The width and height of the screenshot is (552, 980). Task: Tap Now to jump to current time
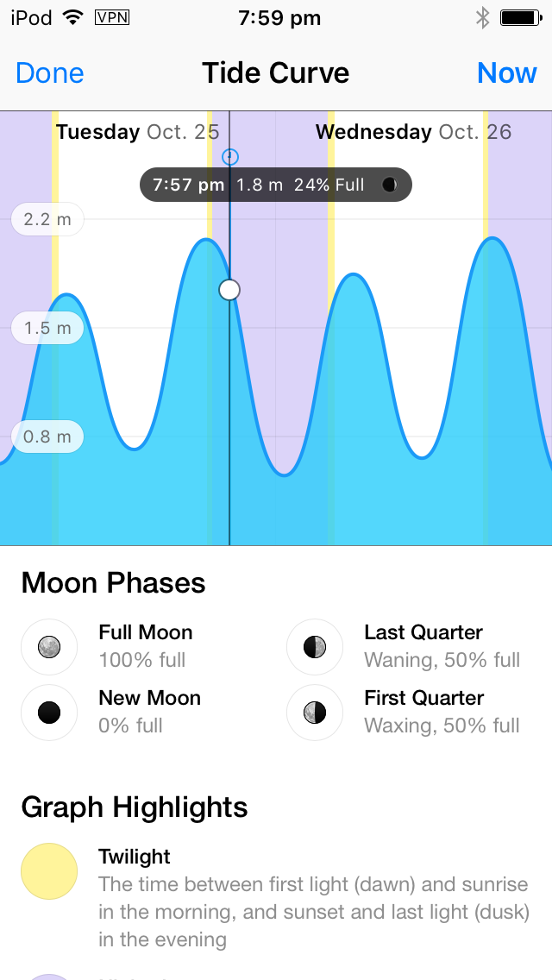(506, 73)
